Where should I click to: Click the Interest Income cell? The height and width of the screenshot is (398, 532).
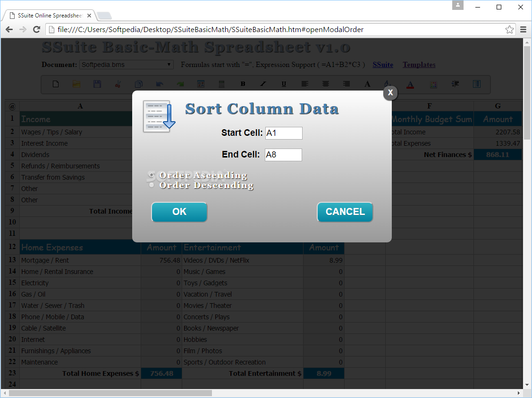click(76, 143)
